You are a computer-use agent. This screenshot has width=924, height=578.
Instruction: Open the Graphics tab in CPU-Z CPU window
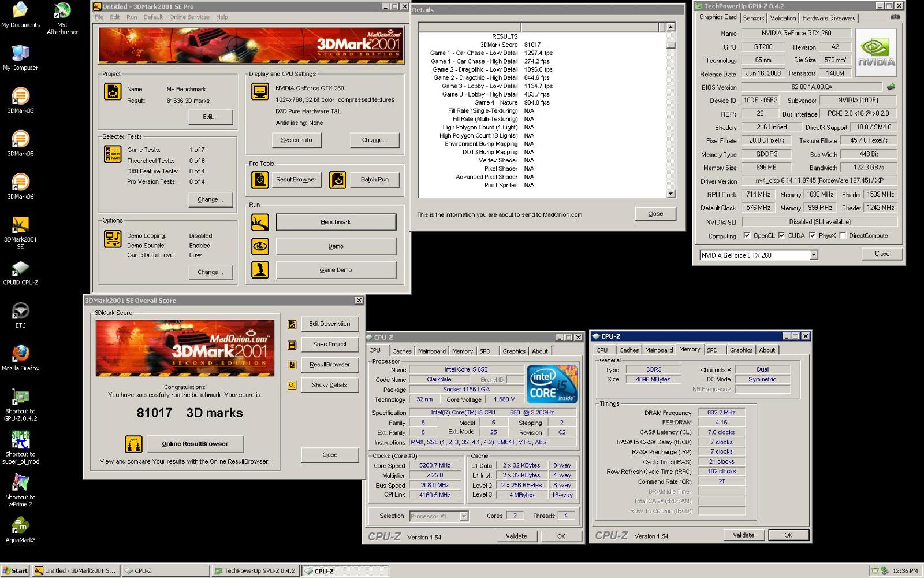[x=514, y=351]
